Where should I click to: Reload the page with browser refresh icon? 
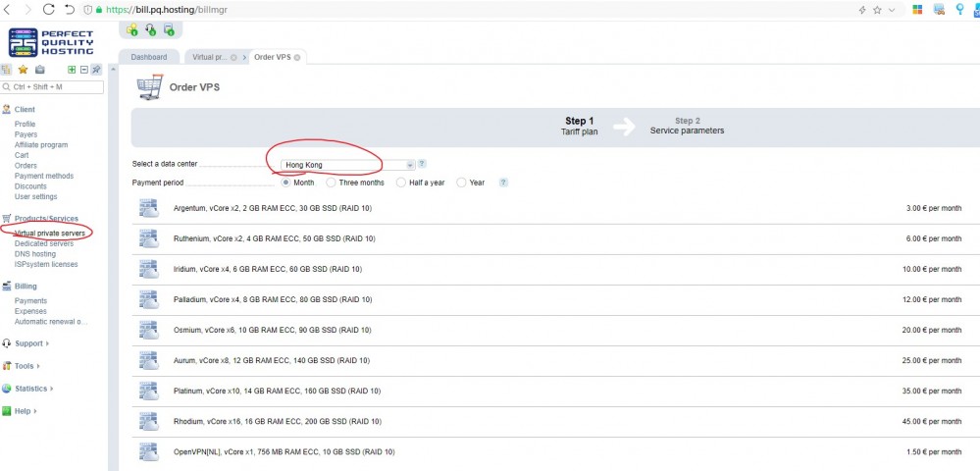pyautogui.click(x=48, y=9)
